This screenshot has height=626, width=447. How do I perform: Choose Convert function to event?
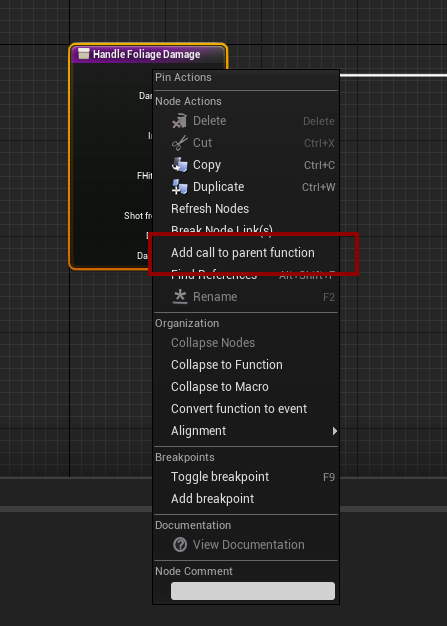coord(239,408)
